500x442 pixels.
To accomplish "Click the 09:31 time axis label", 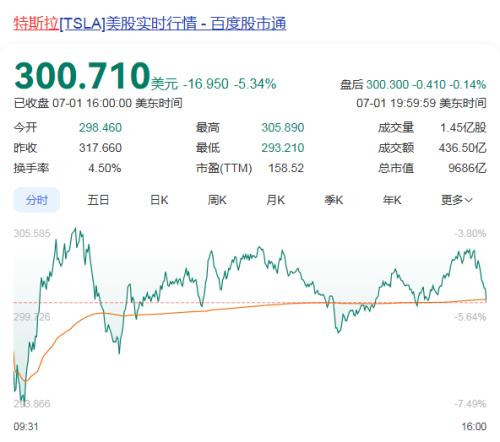I will [26, 426].
